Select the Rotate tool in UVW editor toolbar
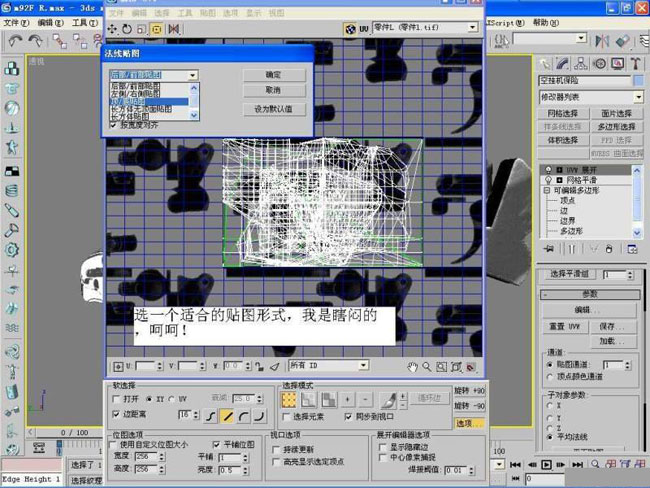The width and height of the screenshot is (650, 488). [x=127, y=29]
